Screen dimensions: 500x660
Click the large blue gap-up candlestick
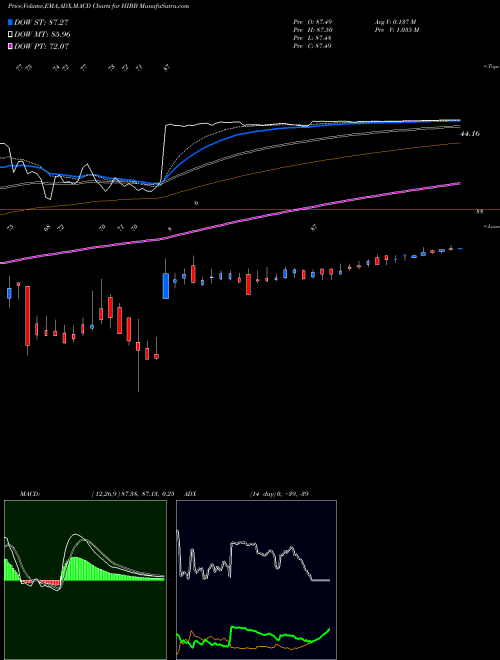click(166, 286)
